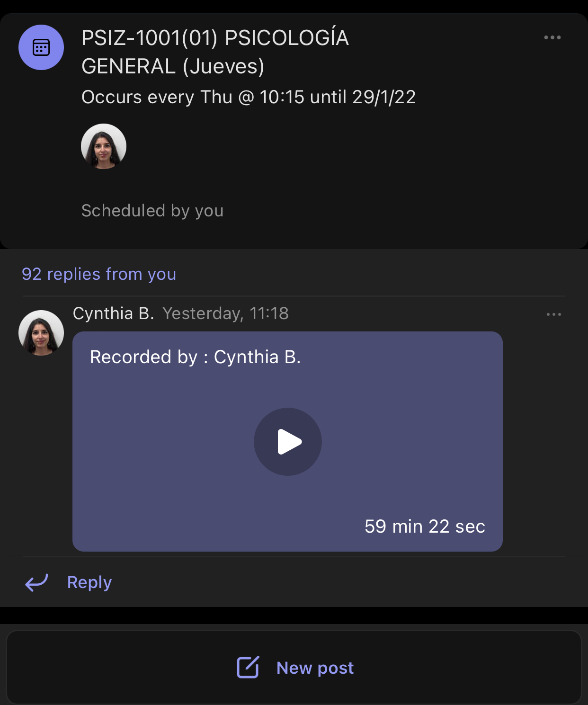The width and height of the screenshot is (588, 705).
Task: Tap the Recorded by : Cynthia B. caption
Action: pos(195,357)
